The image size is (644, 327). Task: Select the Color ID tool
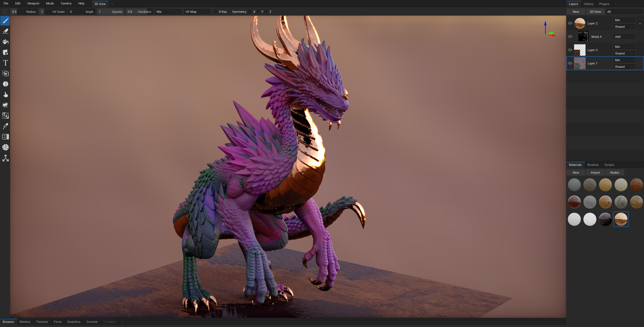5,116
